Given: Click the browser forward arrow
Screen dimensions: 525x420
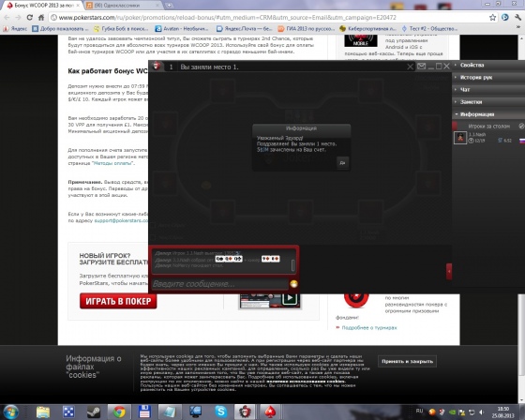Looking at the screenshot, I should point(18,18).
